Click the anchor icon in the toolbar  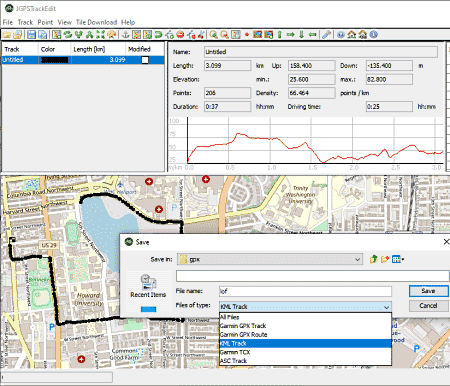pyautogui.click(x=126, y=35)
